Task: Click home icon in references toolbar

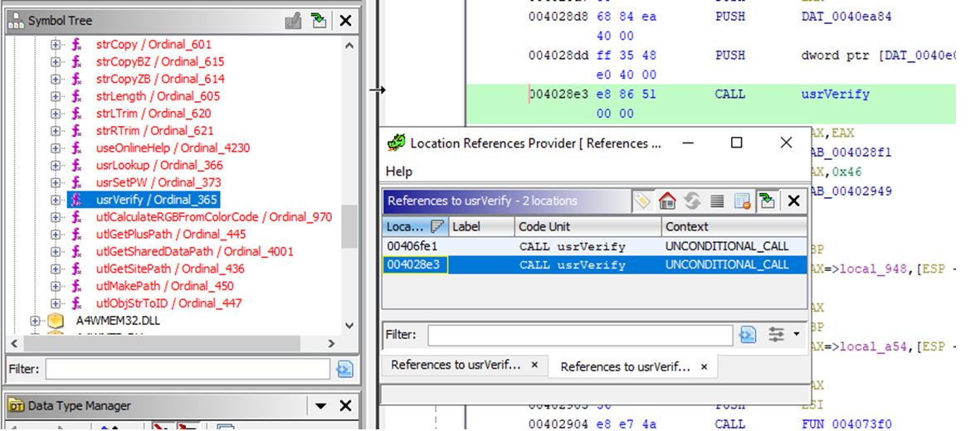Action: pyautogui.click(x=667, y=201)
